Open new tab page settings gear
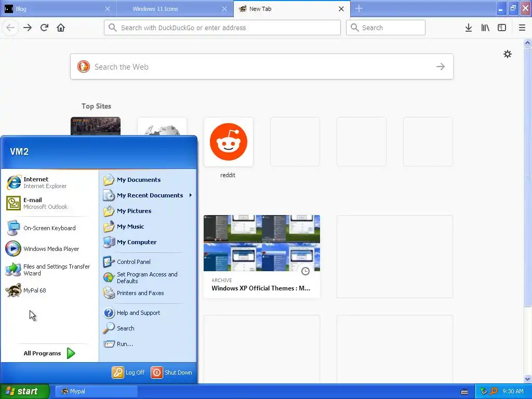 click(508, 54)
